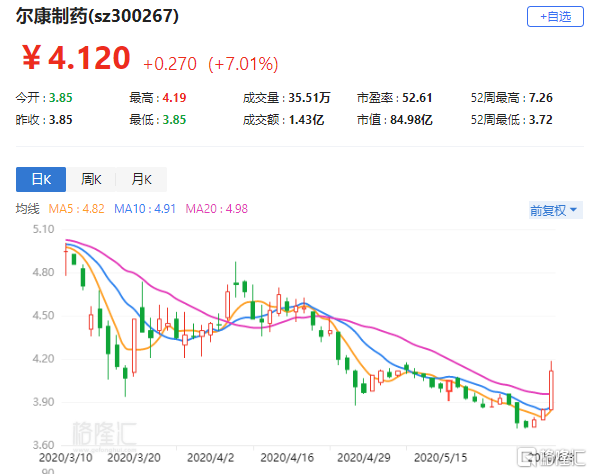592x474 pixels.
Task: Select the MA5 : 4.82 moving average label
Action: pyautogui.click(x=76, y=209)
